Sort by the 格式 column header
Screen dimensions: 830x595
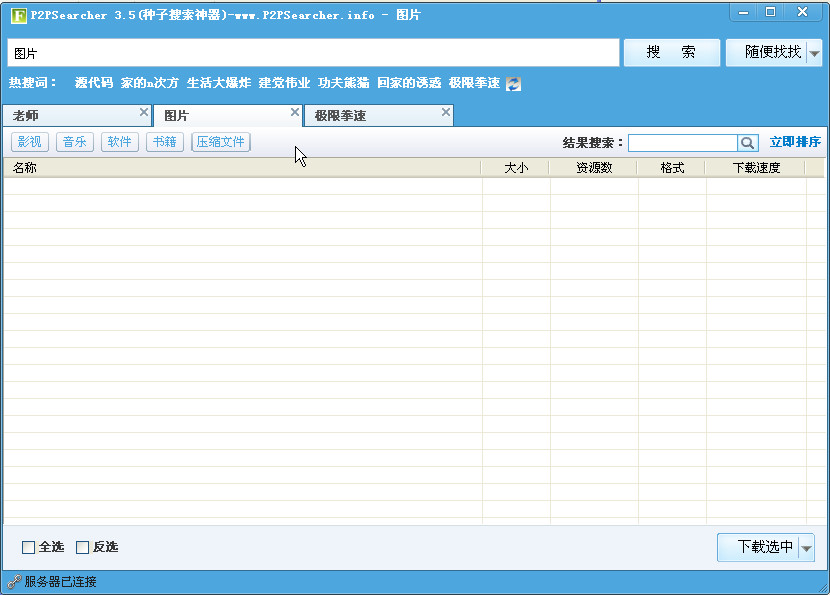click(672, 168)
